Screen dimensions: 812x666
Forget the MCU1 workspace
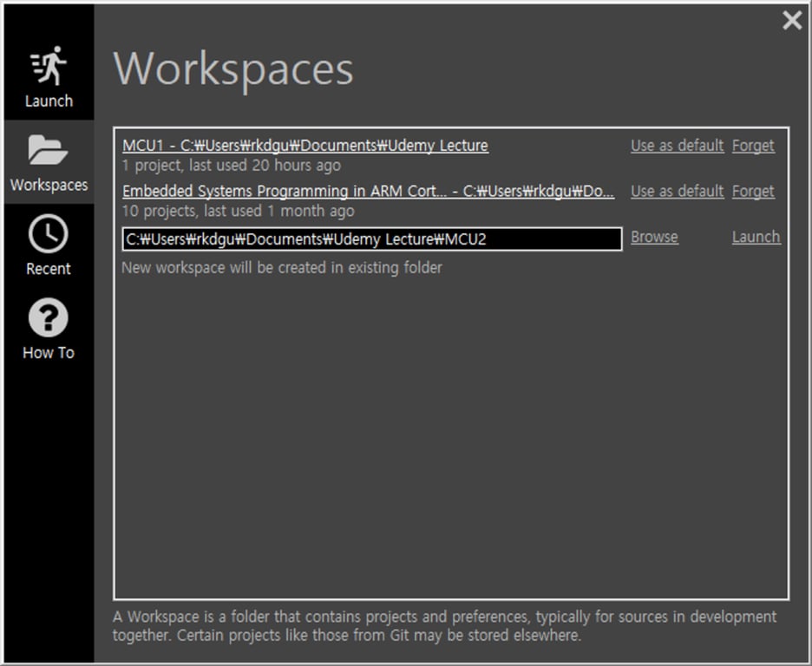point(753,145)
